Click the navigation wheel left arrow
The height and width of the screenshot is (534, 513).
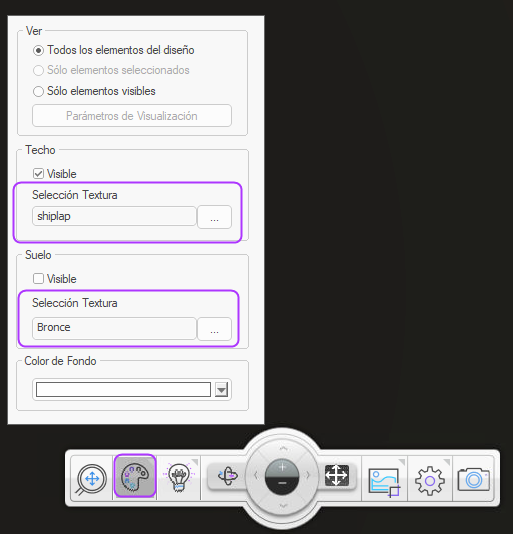point(256,475)
